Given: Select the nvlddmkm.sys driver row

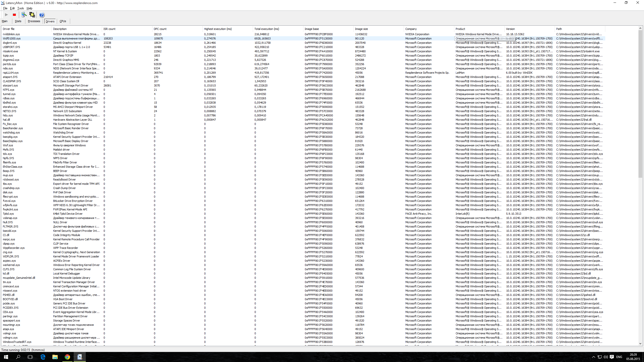Looking at the screenshot, I should [11, 34].
